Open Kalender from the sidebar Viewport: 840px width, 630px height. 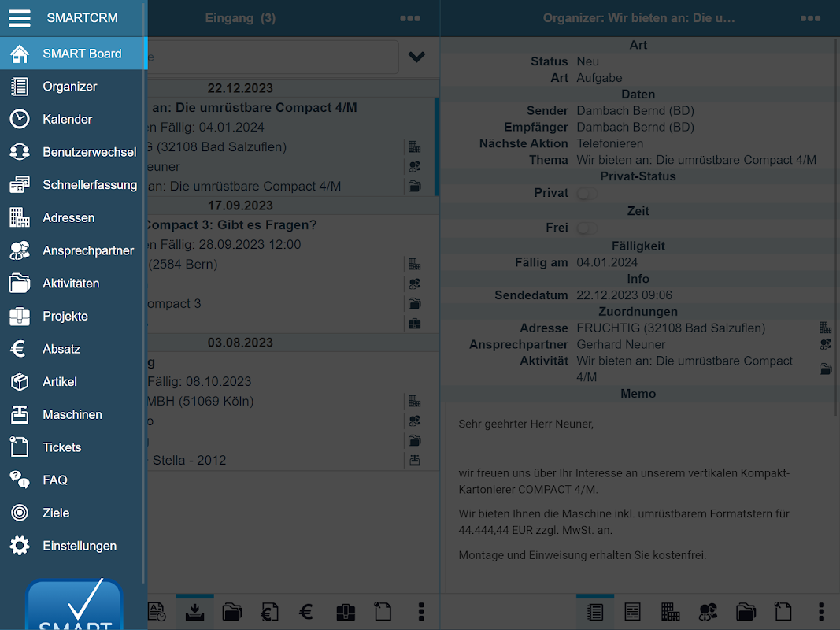point(73,119)
